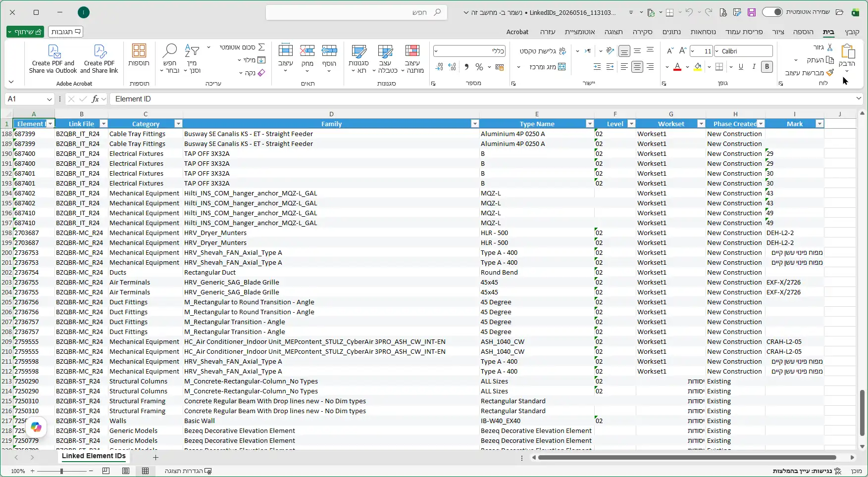Screen dimensions: 868x477
Task: Open the Level column filter dropdown
Action: [x=631, y=124]
